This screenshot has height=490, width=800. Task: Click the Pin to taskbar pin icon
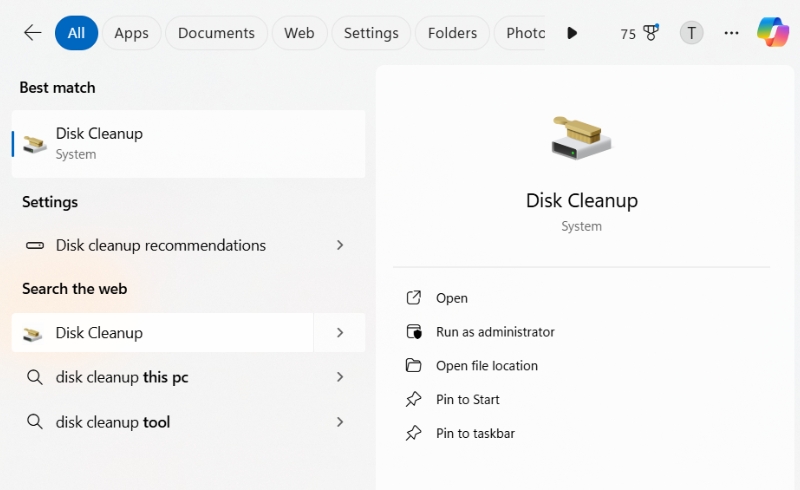pos(414,433)
